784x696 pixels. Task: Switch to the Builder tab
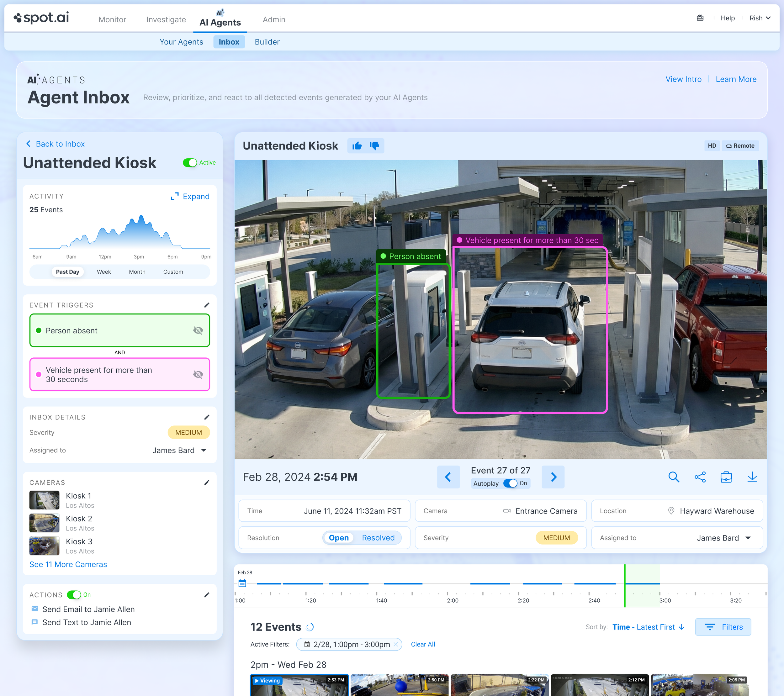click(x=267, y=42)
